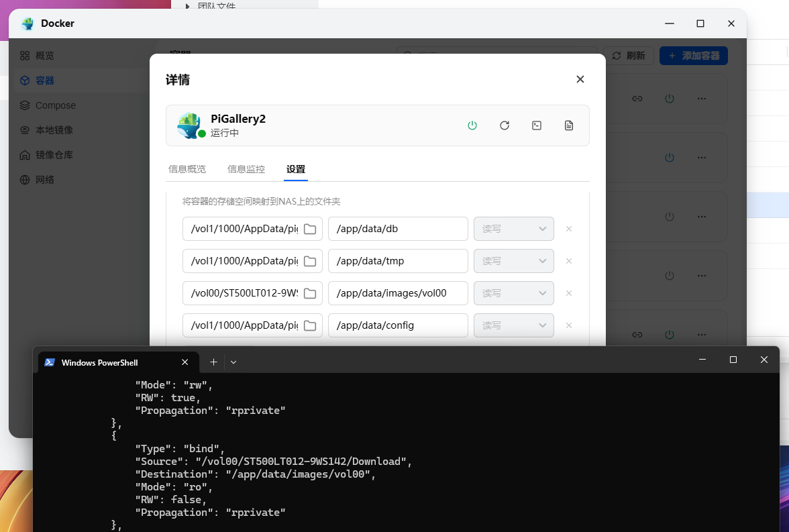This screenshot has width=789, height=532.
Task: Restart PiGallery2 using the refresh icon
Action: pyautogui.click(x=505, y=125)
